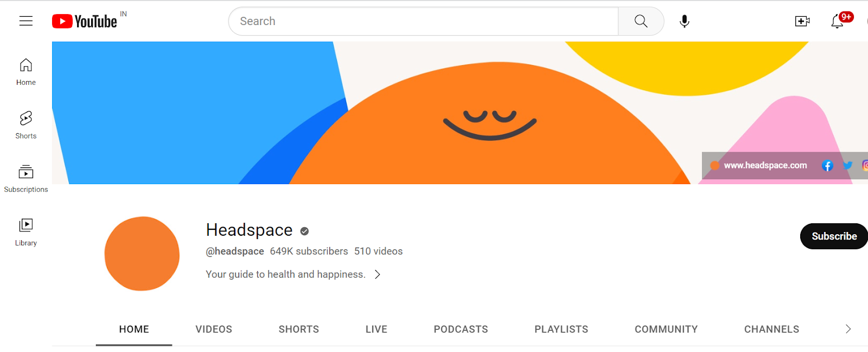Open Headspace Twitter link on banner
This screenshot has width=868, height=352.
point(847,166)
